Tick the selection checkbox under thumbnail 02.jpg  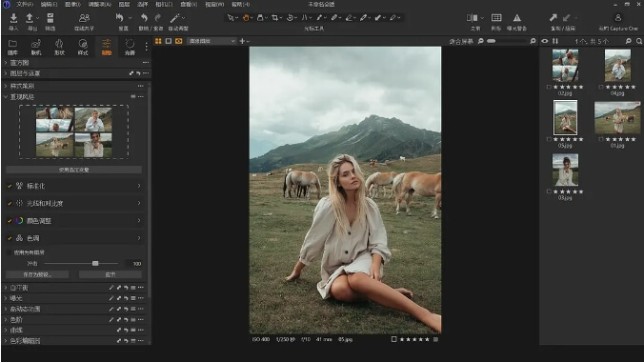[x=549, y=87]
